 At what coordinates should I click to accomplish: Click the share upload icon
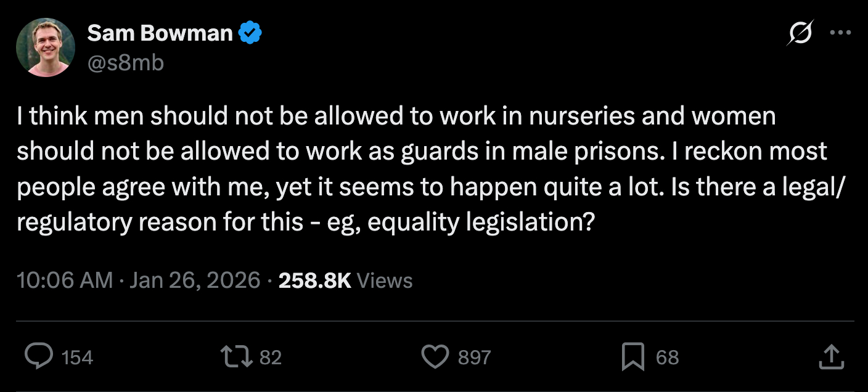pos(832,357)
